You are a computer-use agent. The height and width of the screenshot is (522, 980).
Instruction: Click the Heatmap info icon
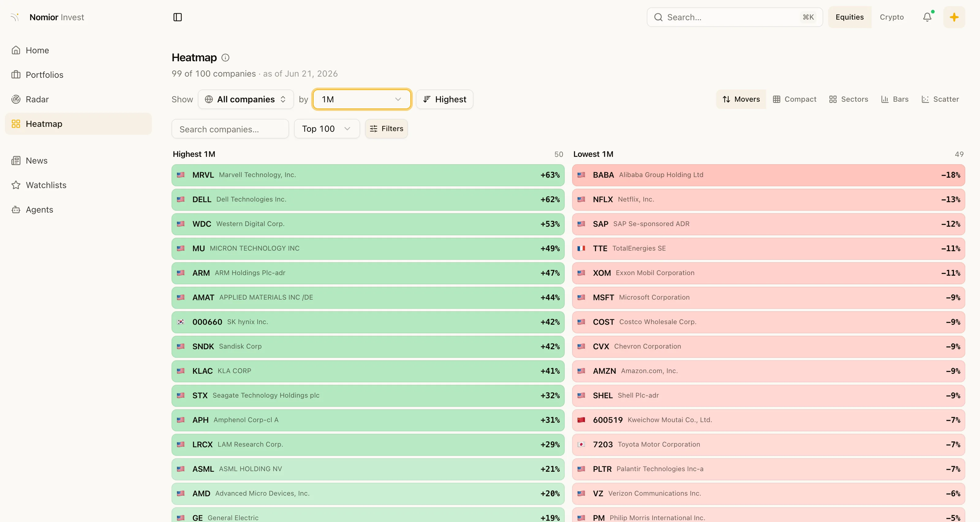click(225, 58)
